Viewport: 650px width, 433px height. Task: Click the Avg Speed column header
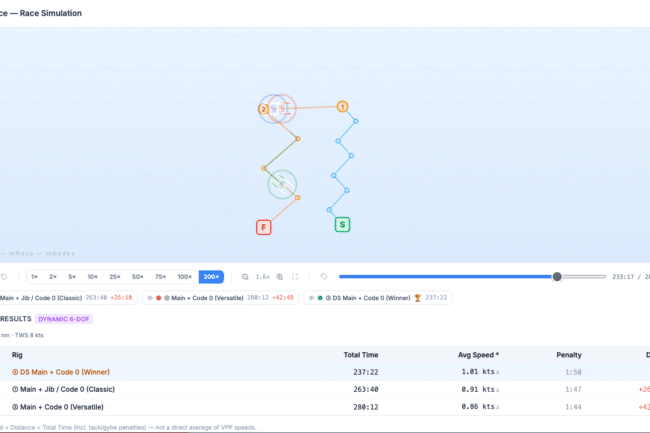pos(478,355)
